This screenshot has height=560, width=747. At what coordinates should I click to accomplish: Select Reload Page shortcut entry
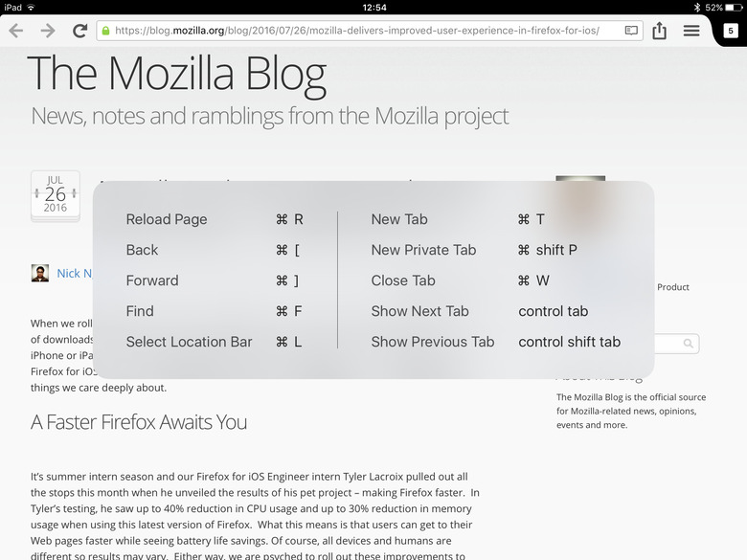click(215, 219)
